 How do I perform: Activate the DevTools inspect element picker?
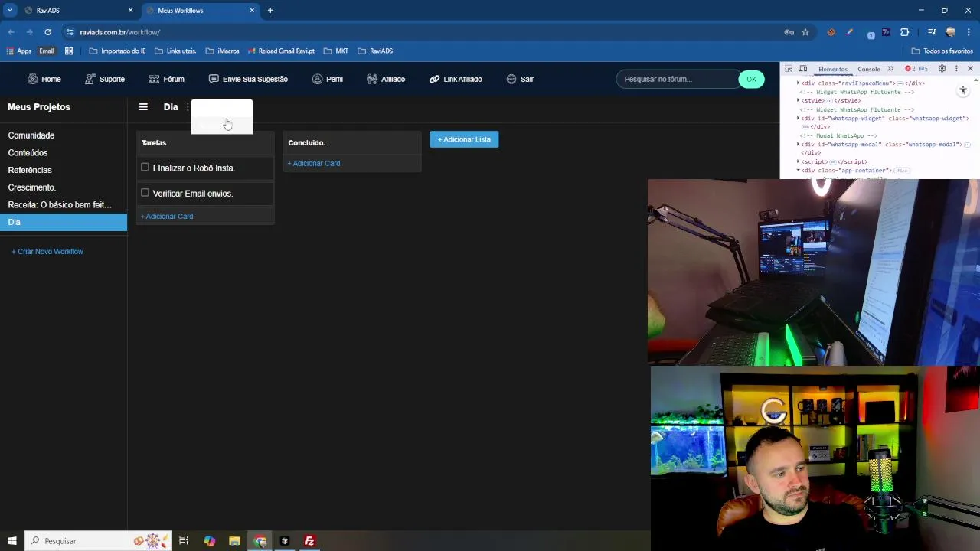click(789, 69)
